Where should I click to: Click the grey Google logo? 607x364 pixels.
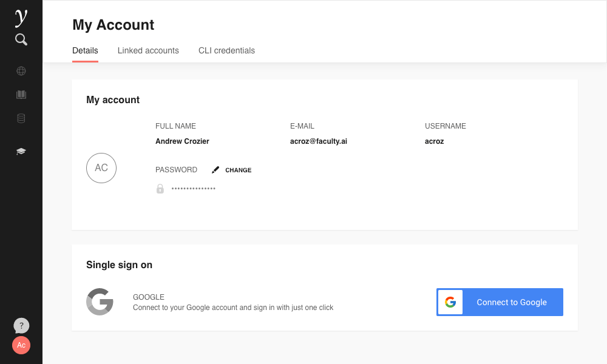(100, 302)
